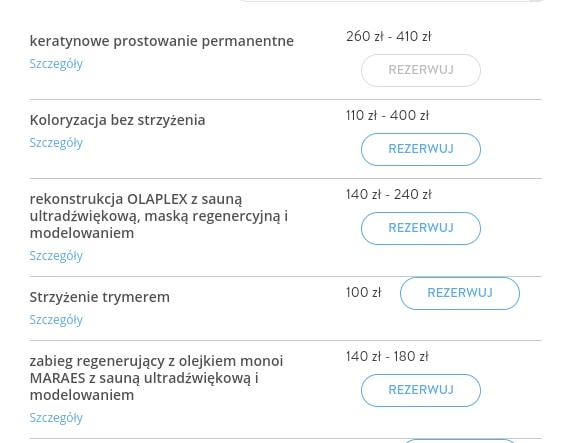The height and width of the screenshot is (443, 576).
Task: Click the Koloryzacja bez strzyżenia heading
Action: (x=118, y=120)
